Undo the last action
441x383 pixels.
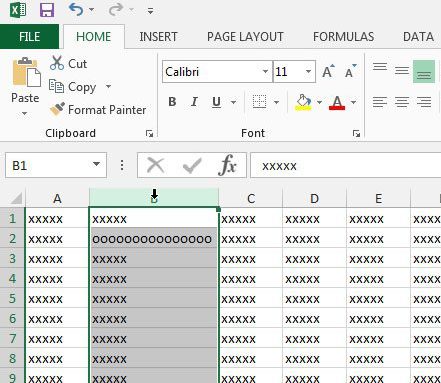76,10
